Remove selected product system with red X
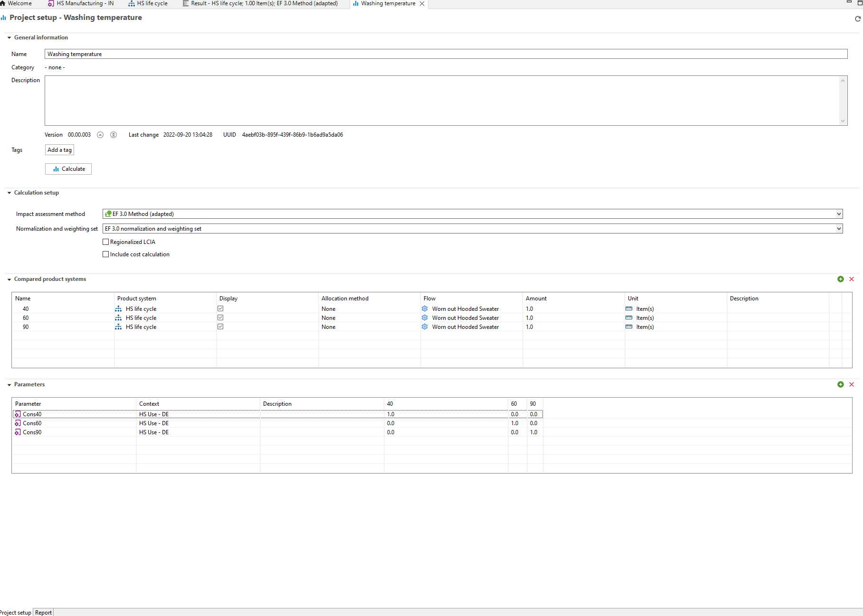This screenshot has height=616, width=863. point(852,279)
